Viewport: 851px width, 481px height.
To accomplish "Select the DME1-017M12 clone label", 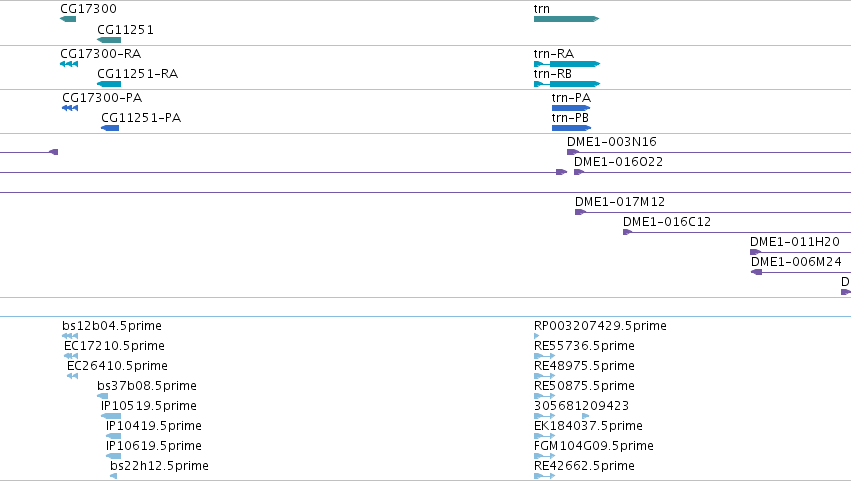I will tap(620, 202).
